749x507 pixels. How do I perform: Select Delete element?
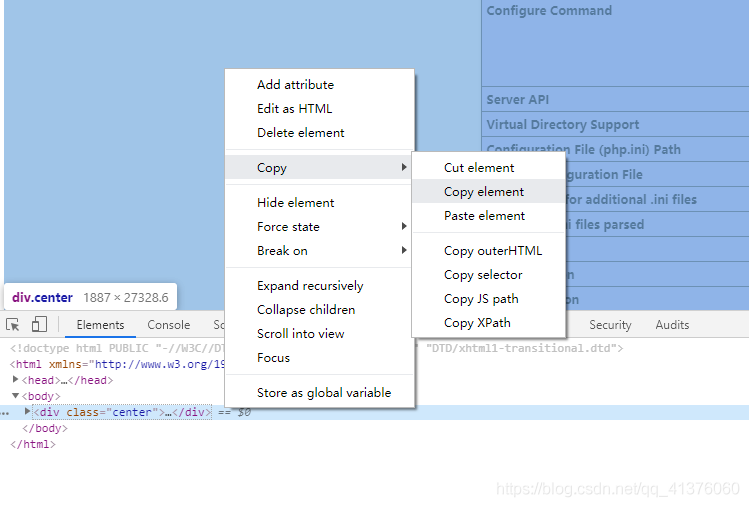pos(319,132)
